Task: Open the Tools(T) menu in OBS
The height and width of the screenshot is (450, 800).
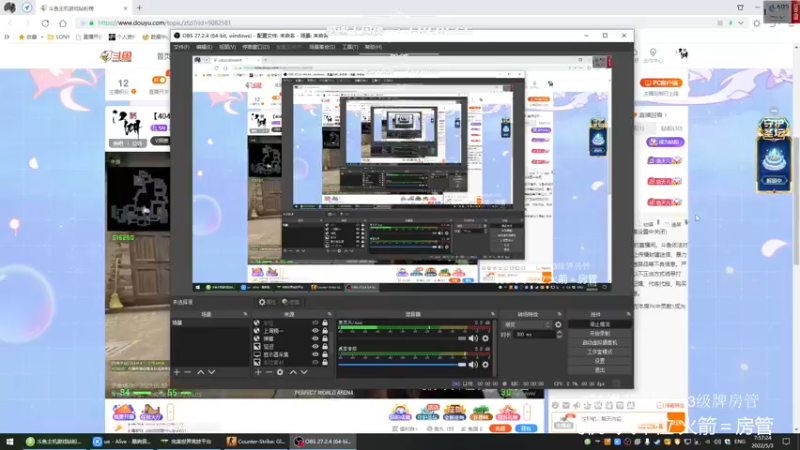Action: (x=350, y=47)
